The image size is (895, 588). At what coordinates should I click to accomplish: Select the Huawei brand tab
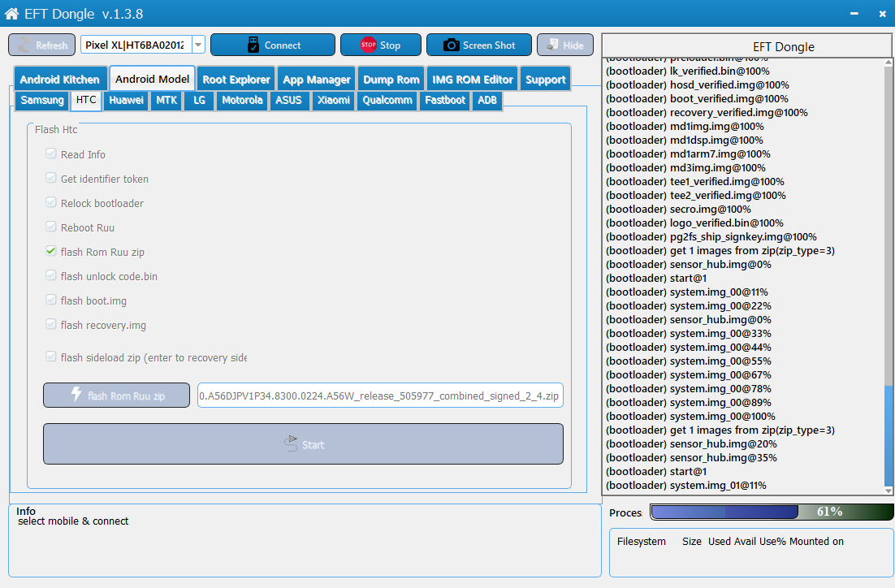(126, 101)
